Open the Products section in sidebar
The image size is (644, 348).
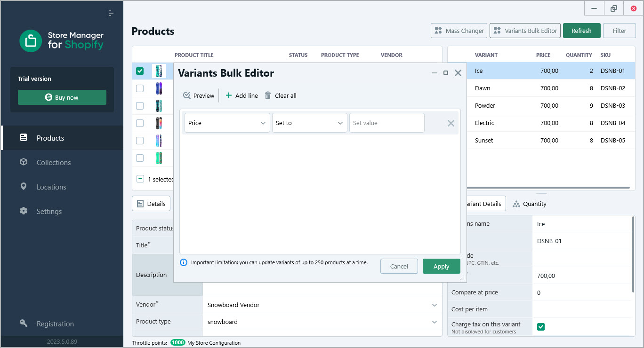point(62,138)
